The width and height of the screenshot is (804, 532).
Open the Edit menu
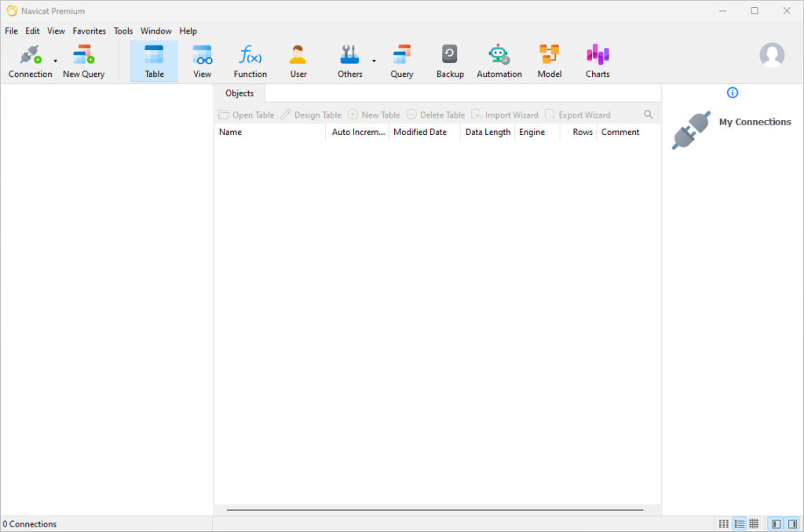click(32, 31)
